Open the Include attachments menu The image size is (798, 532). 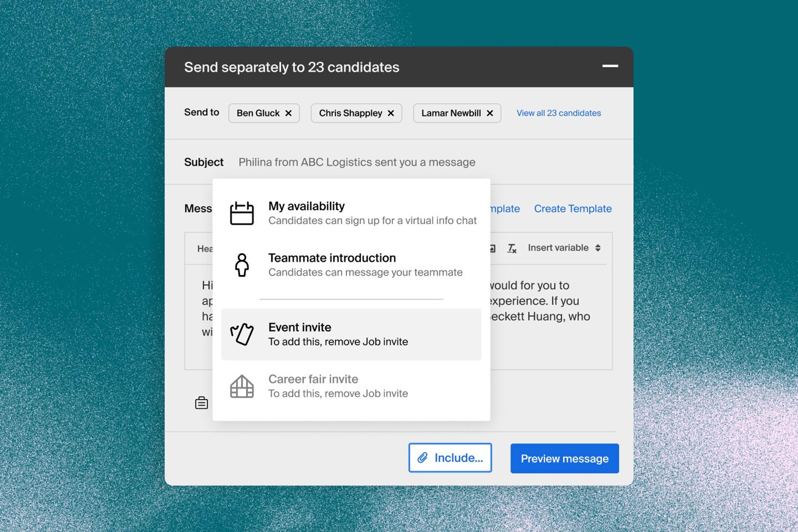(450, 458)
